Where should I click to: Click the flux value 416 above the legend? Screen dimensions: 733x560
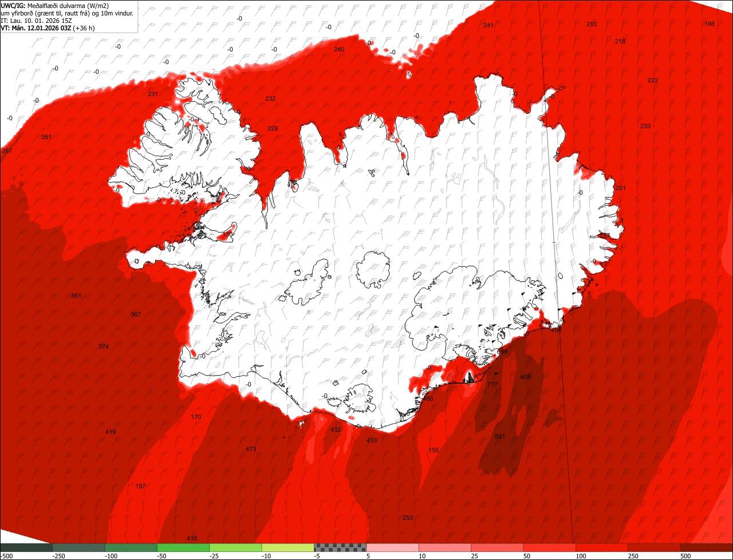[x=192, y=538]
